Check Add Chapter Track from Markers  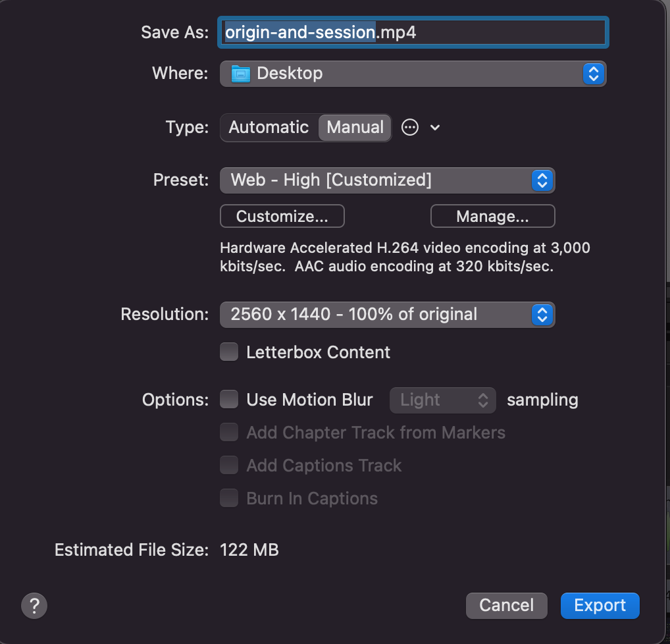click(228, 432)
